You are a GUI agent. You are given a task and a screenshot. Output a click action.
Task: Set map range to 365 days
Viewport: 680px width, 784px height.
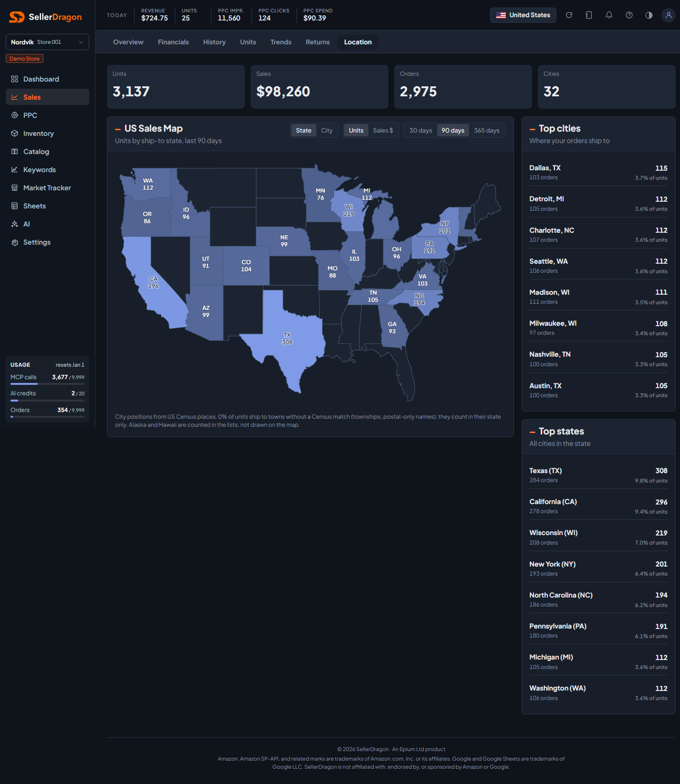click(x=487, y=130)
